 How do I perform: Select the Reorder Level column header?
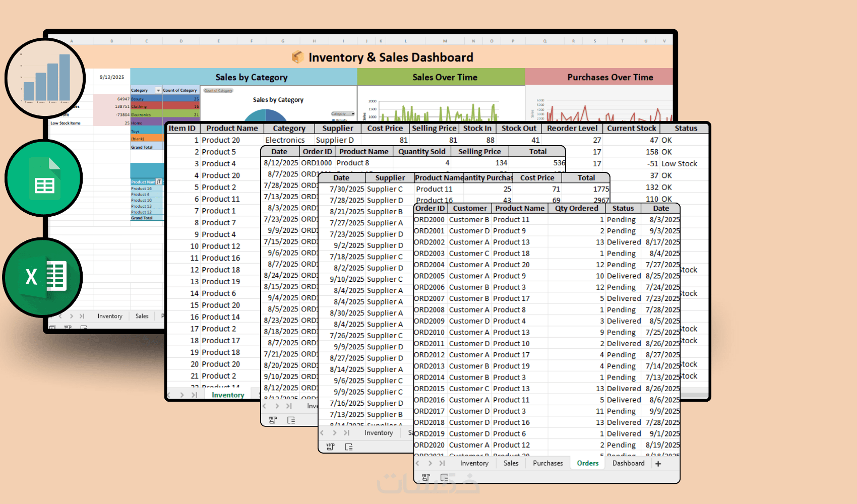[x=572, y=128]
